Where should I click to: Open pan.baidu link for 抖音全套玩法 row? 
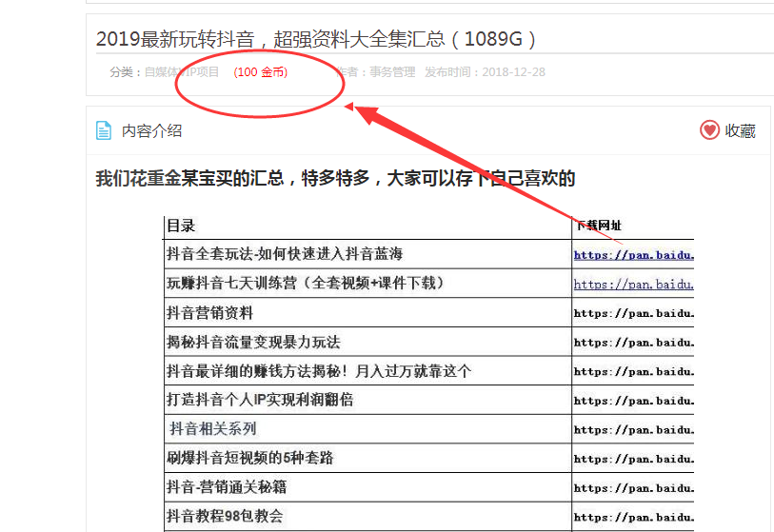[634, 255]
